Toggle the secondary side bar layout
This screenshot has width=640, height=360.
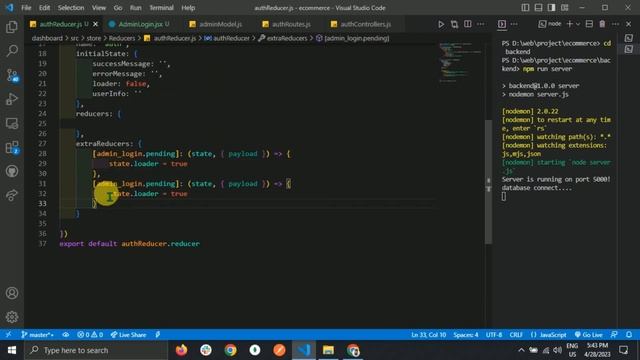(551, 8)
